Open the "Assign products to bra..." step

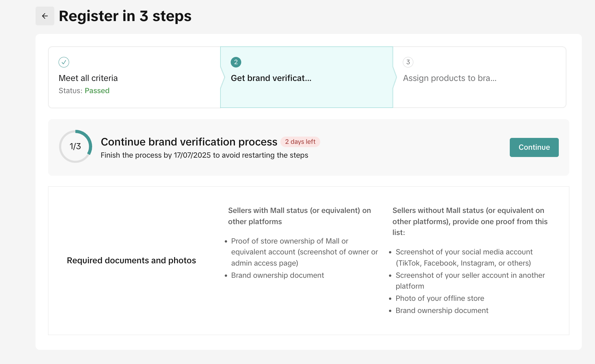450,78
